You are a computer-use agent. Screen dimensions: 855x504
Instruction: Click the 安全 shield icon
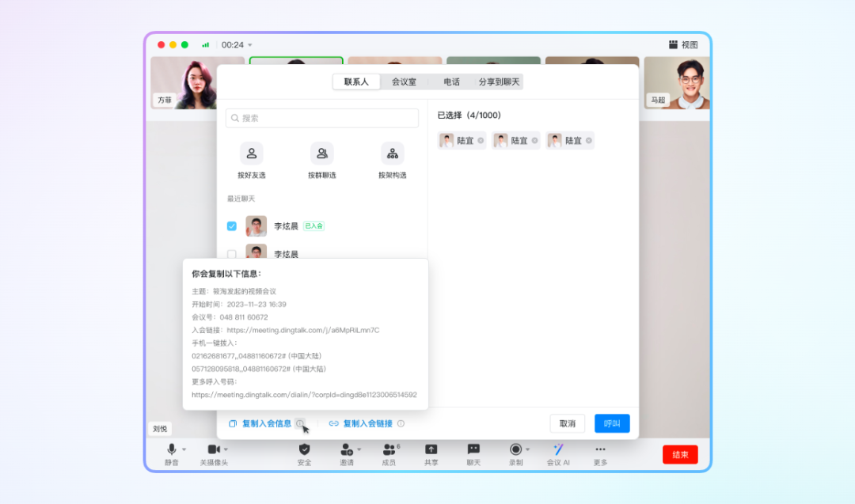[x=304, y=449]
